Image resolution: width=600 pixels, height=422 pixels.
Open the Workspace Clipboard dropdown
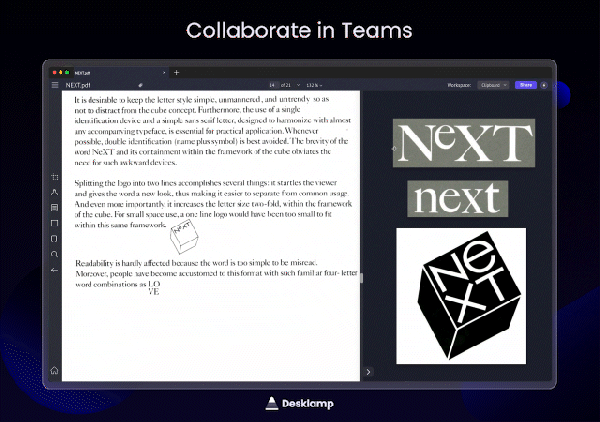[x=493, y=85]
